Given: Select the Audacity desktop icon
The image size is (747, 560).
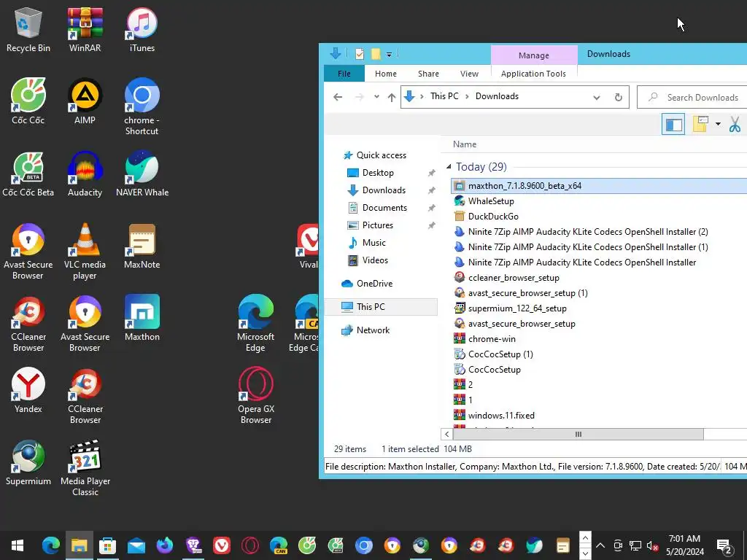Looking at the screenshot, I should pyautogui.click(x=85, y=174).
